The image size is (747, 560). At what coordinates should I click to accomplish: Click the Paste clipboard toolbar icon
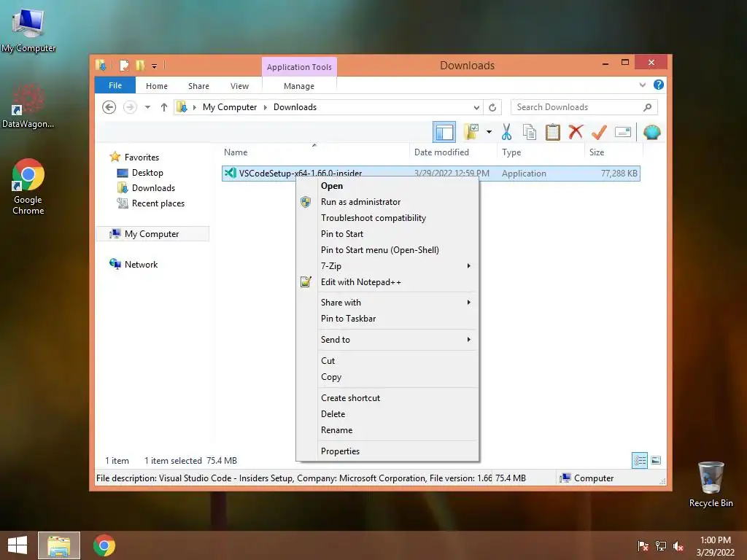click(553, 133)
